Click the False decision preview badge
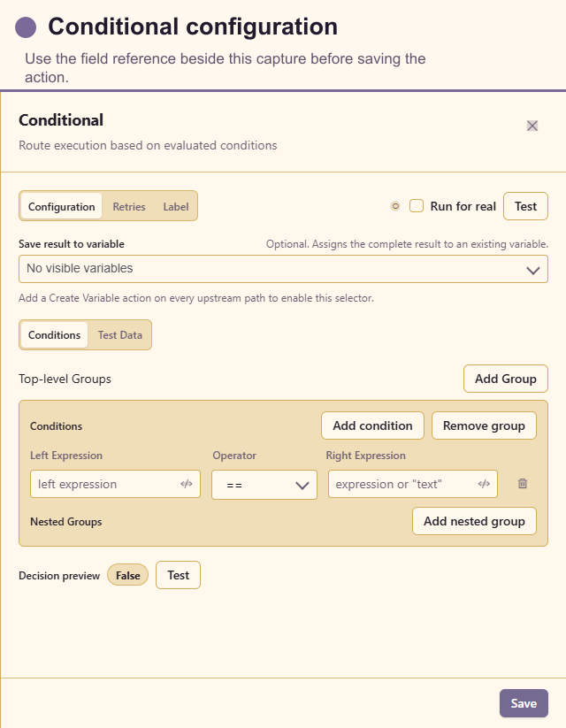The height and width of the screenshot is (728, 566). point(127,575)
